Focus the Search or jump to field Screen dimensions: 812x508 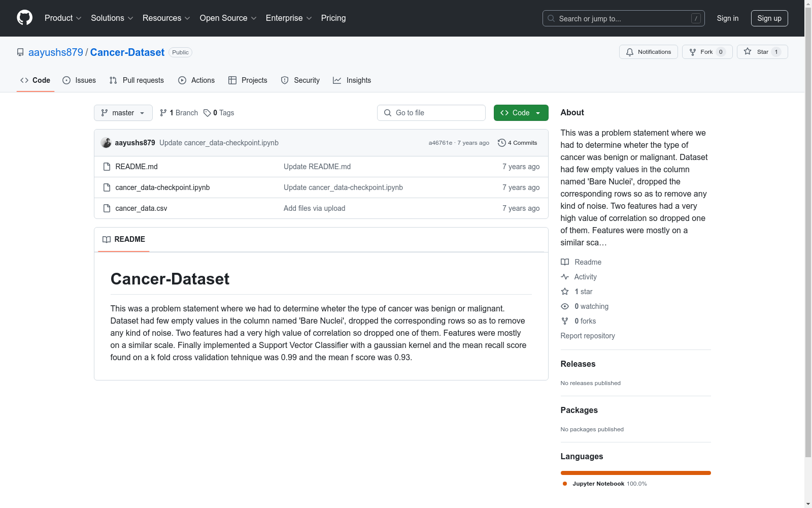[623, 18]
